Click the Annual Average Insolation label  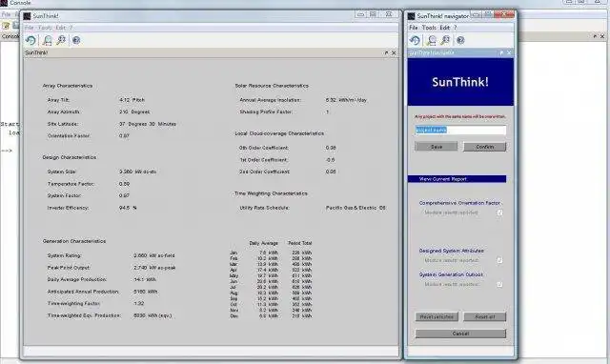(x=270, y=100)
